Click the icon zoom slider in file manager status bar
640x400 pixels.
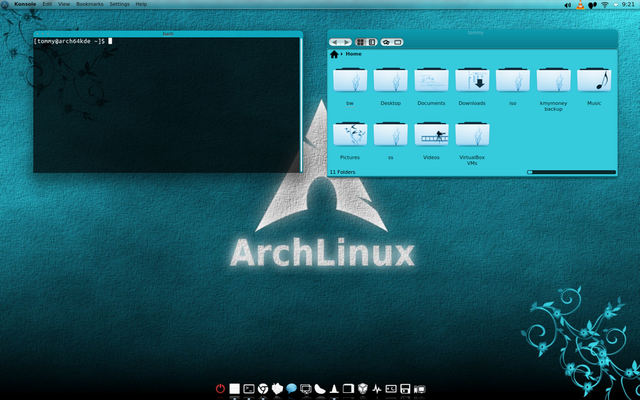pos(571,172)
